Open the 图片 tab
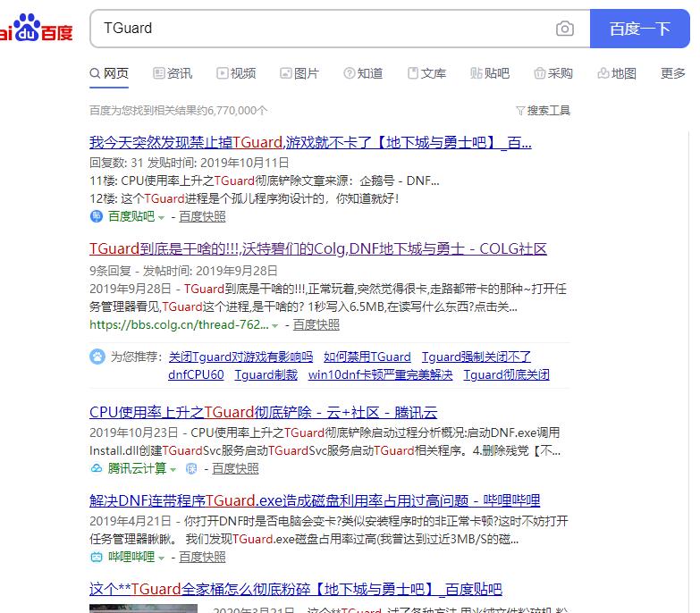700x613 pixels. pyautogui.click(x=299, y=73)
